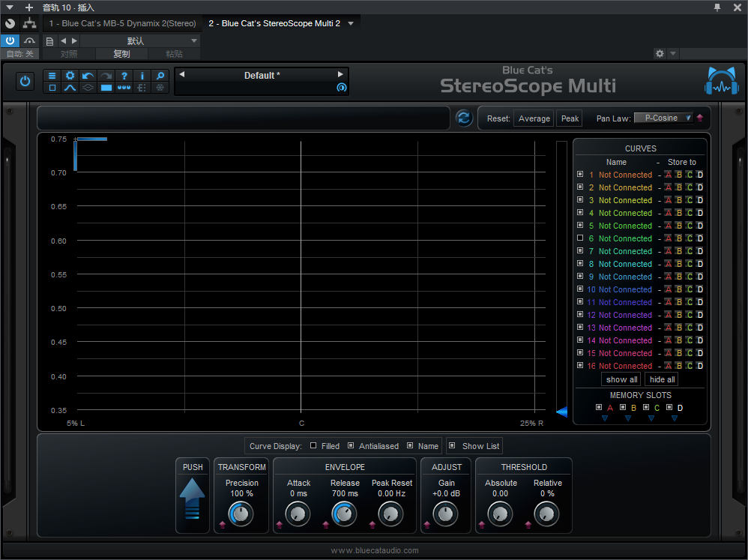Viewport: 748px width, 560px height.
Task: Toggle the host blue power button
Action: (x=10, y=41)
